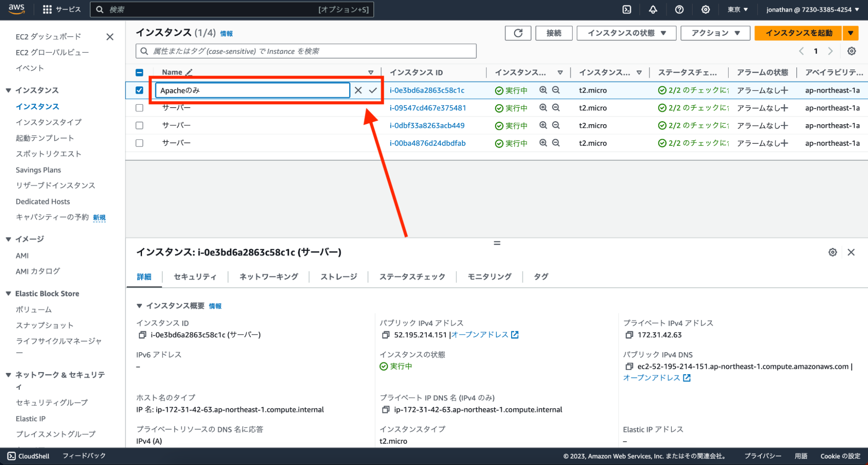This screenshot has height=465, width=868.
Task: Click the AWS logo home icon
Action: 17,9
